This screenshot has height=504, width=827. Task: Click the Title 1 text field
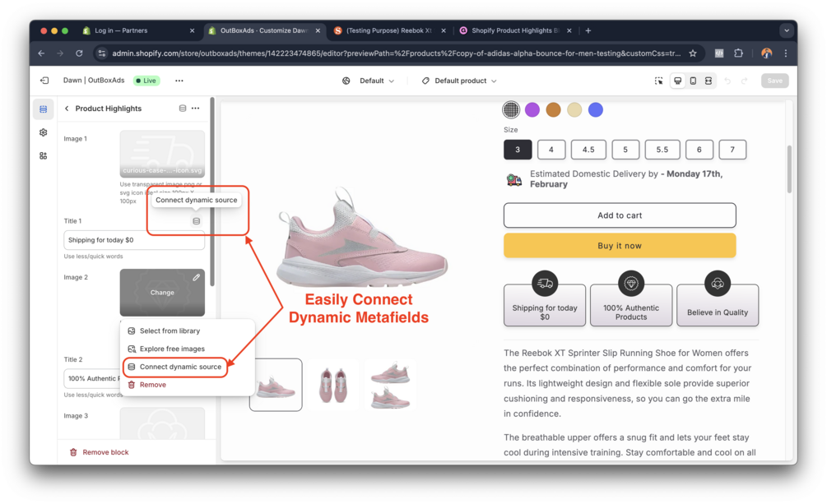point(134,240)
